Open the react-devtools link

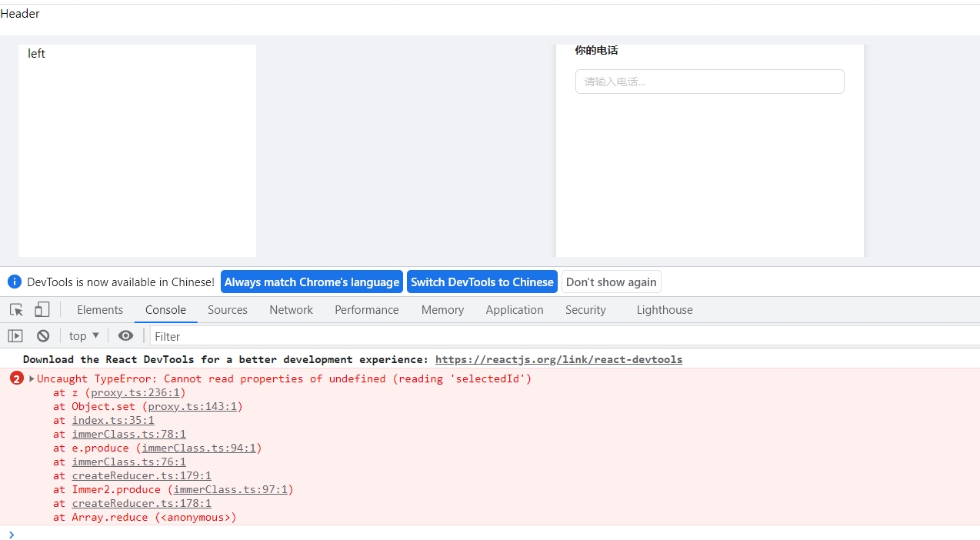click(558, 359)
